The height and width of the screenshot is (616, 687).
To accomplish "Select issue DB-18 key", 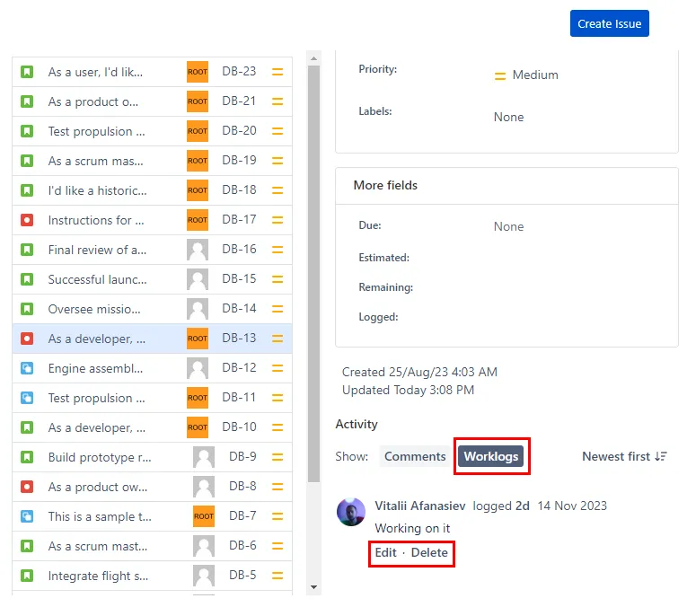I will coord(239,189).
